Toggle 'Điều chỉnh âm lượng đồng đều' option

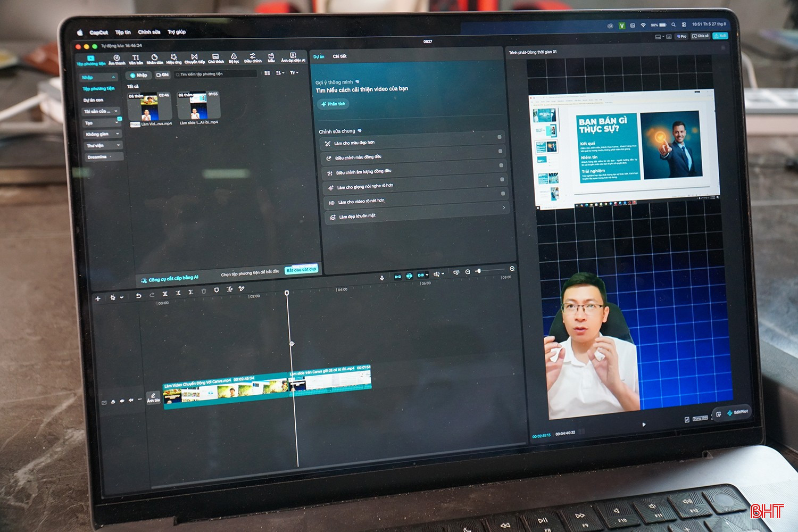point(501,165)
